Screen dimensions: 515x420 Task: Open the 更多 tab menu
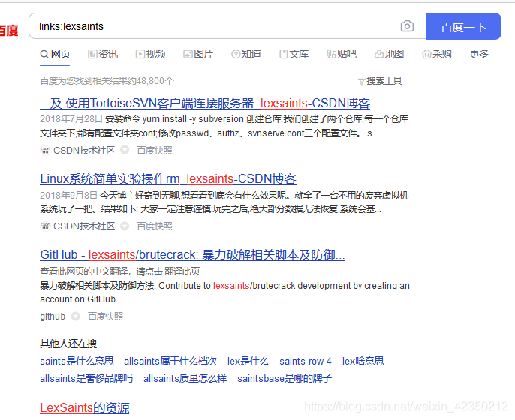[479, 54]
